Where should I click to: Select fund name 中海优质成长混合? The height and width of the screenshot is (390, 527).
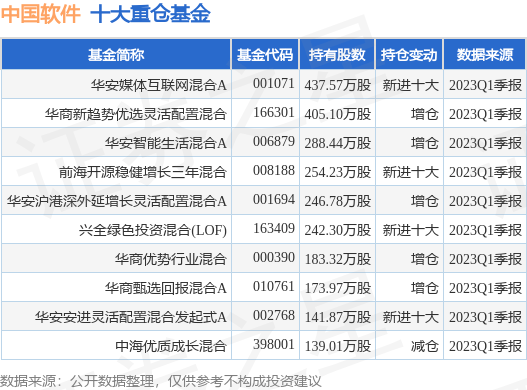(x=171, y=346)
